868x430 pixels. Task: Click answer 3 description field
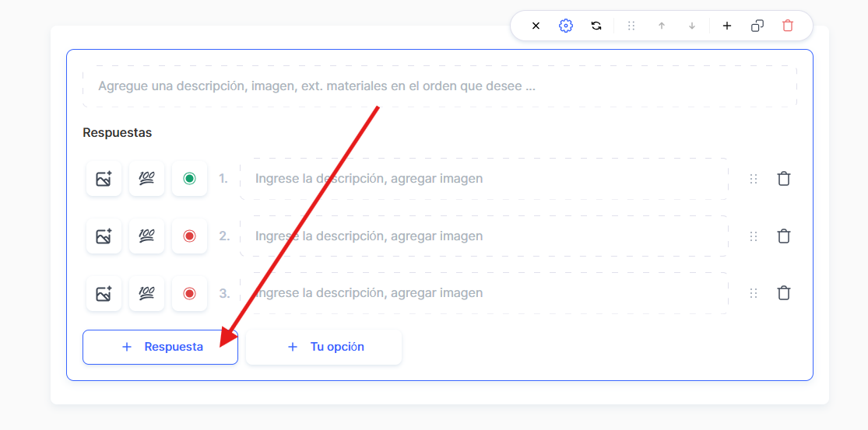pos(483,293)
